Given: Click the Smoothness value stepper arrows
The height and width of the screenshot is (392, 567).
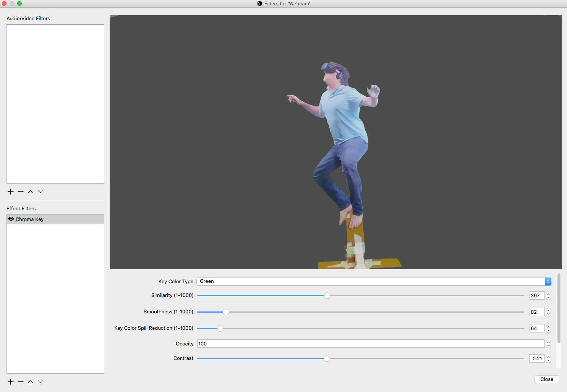Looking at the screenshot, I should point(549,312).
